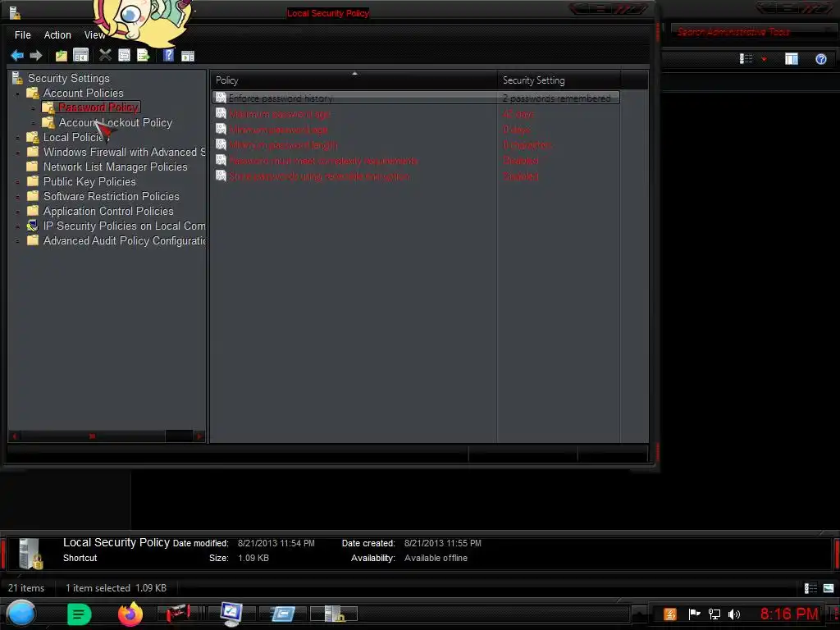Viewport: 840px width, 630px height.
Task: Select Account Lockout Policy in the tree
Action: point(115,123)
